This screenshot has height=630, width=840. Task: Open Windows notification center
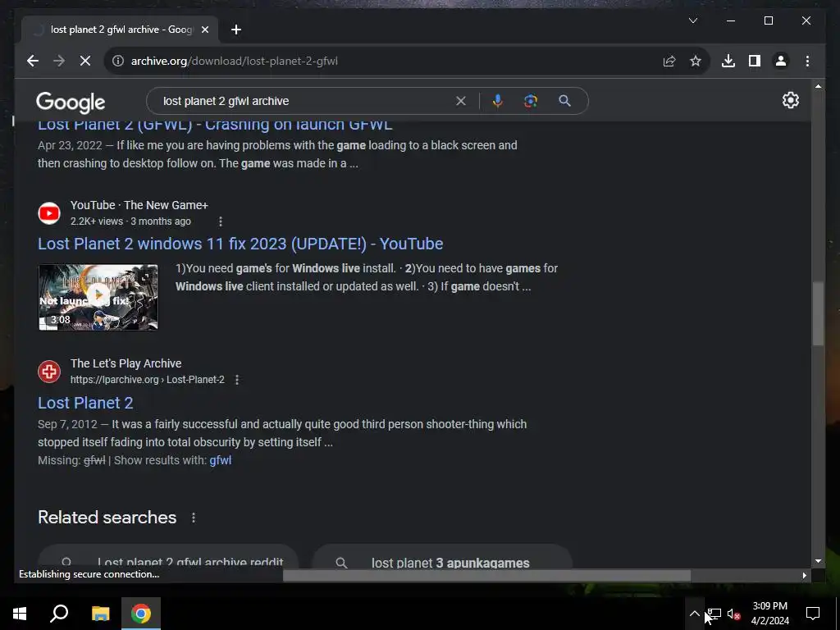pos(813,614)
